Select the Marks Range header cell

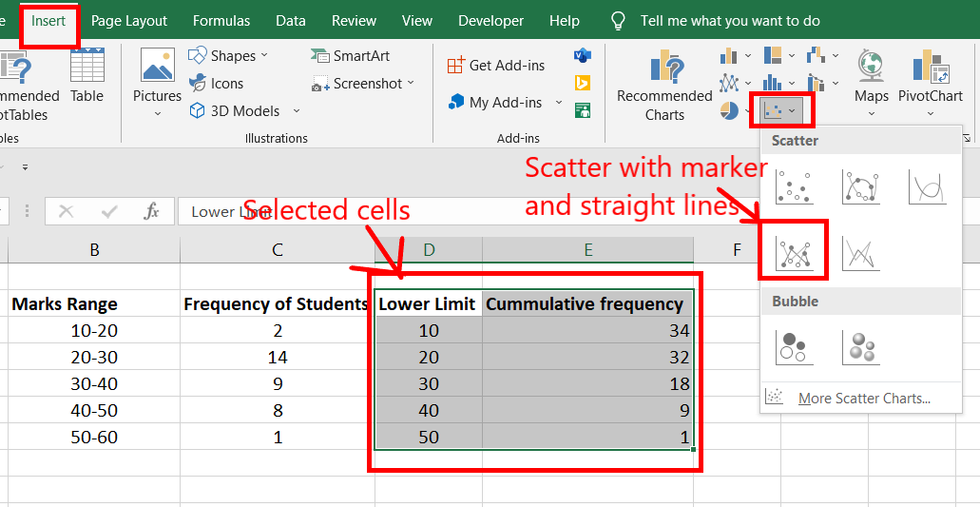click(x=94, y=303)
